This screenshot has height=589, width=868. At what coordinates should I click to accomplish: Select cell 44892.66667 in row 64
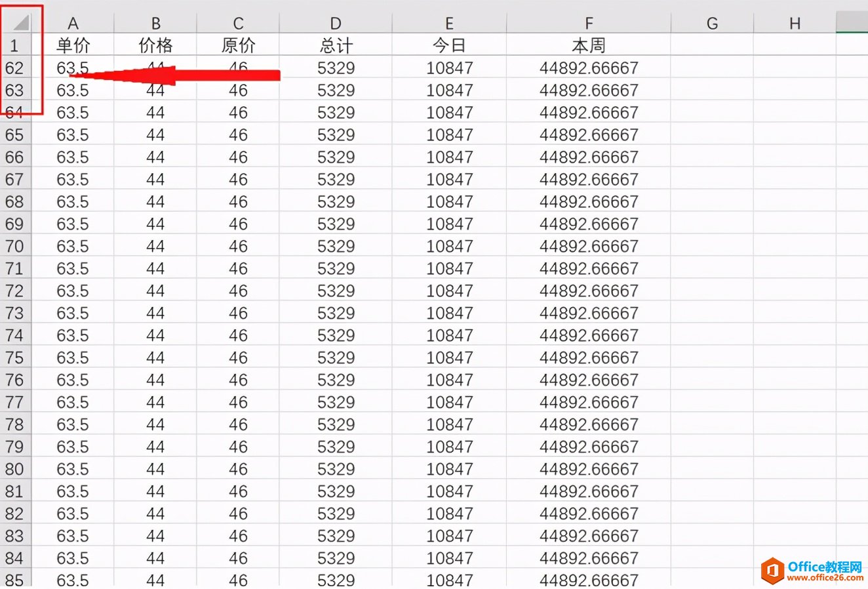click(589, 112)
